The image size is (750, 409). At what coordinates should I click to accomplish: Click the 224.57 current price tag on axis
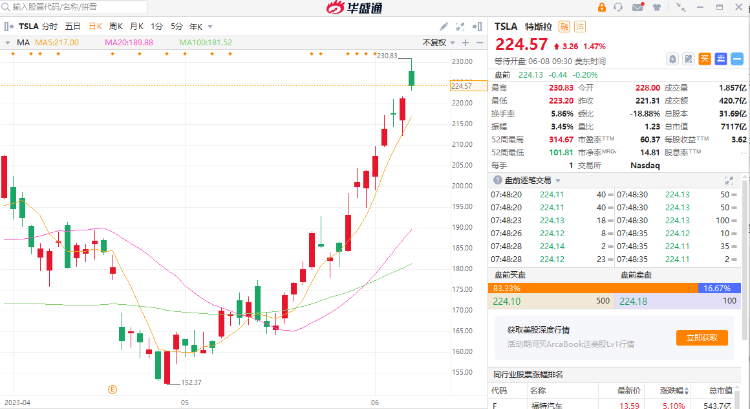click(468, 86)
